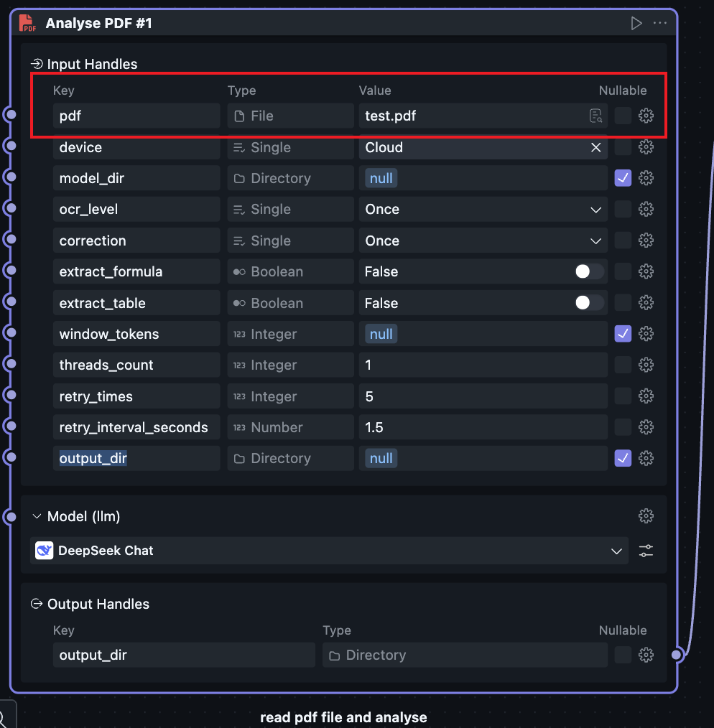Expand the correction dropdown

595,241
